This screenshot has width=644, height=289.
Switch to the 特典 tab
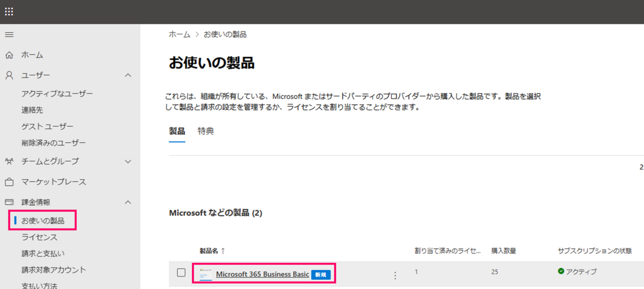click(x=206, y=131)
